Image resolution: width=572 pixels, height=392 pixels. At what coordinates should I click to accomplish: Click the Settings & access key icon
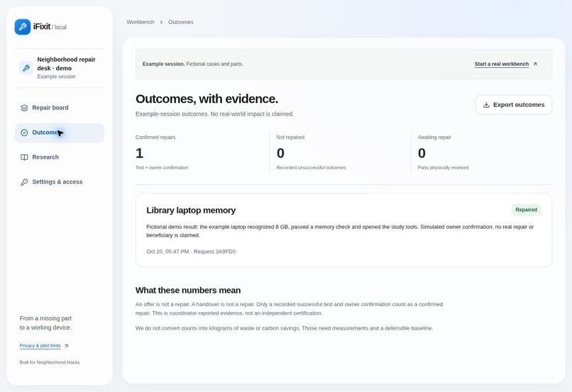coord(24,182)
